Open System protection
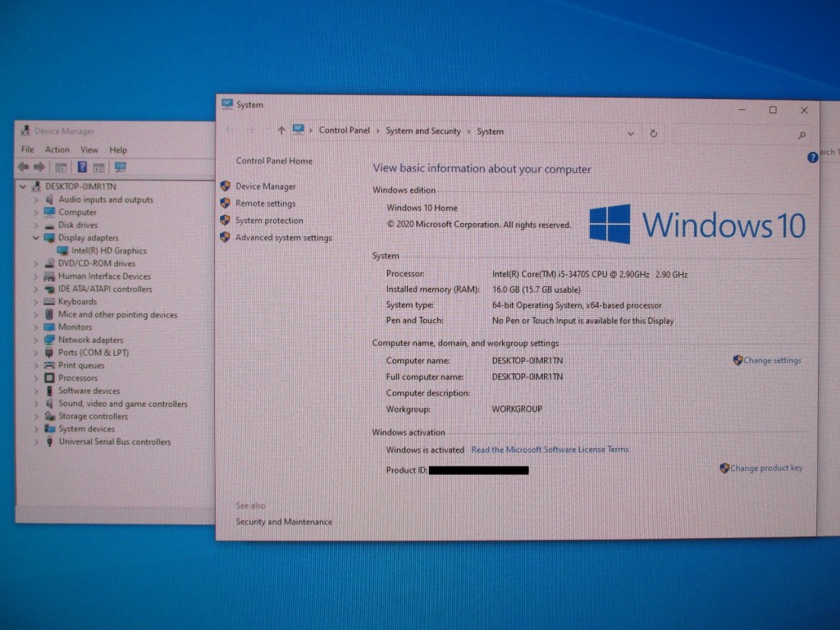840x630 pixels. pos(269,221)
